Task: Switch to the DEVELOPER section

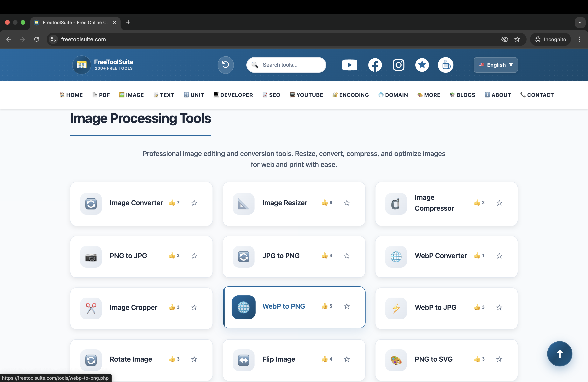Action: click(x=233, y=95)
